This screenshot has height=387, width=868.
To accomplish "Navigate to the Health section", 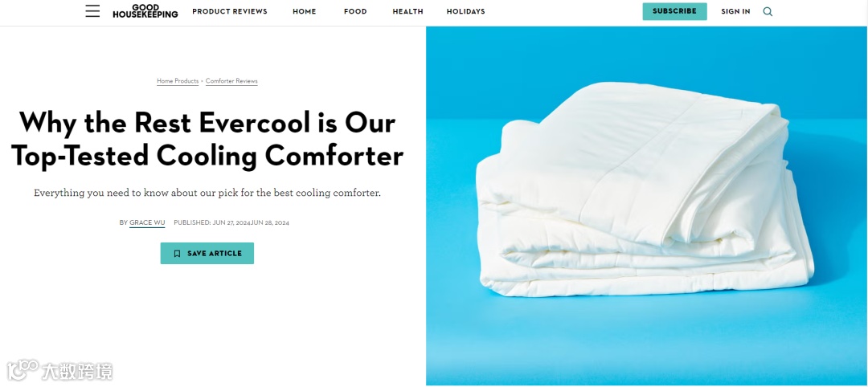I will (408, 11).
